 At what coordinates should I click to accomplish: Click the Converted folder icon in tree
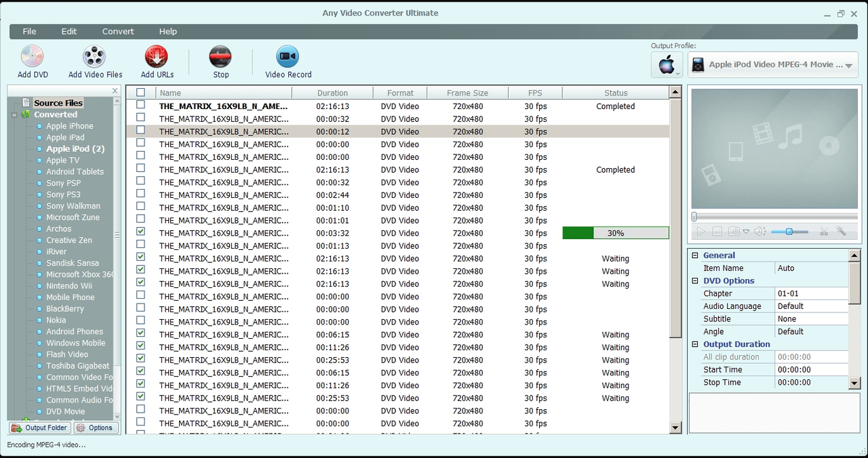click(26, 114)
